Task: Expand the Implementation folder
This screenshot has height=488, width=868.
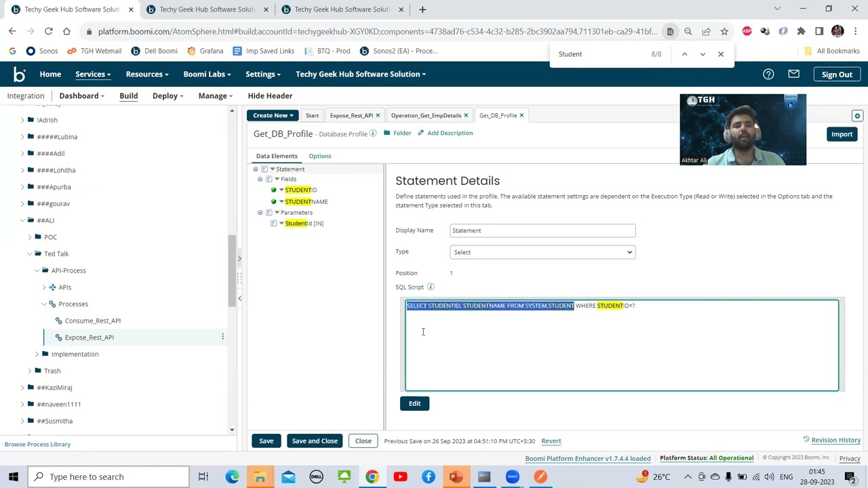Action: [37, 354]
